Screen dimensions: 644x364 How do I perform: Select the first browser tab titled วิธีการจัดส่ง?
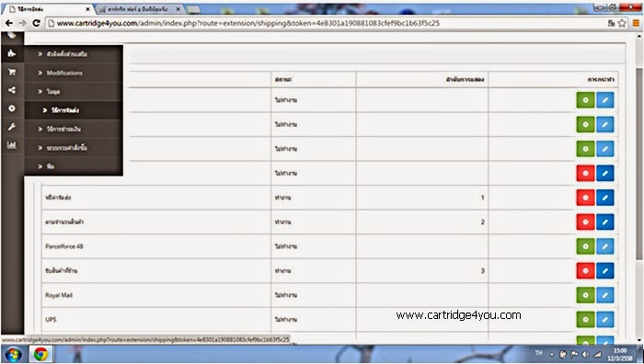(47, 8)
